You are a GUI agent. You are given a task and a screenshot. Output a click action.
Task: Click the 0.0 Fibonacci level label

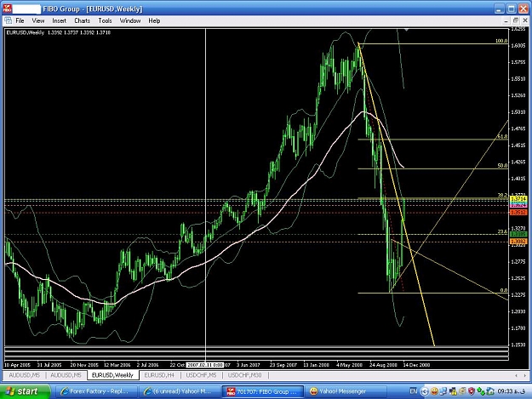pyautogui.click(x=504, y=290)
